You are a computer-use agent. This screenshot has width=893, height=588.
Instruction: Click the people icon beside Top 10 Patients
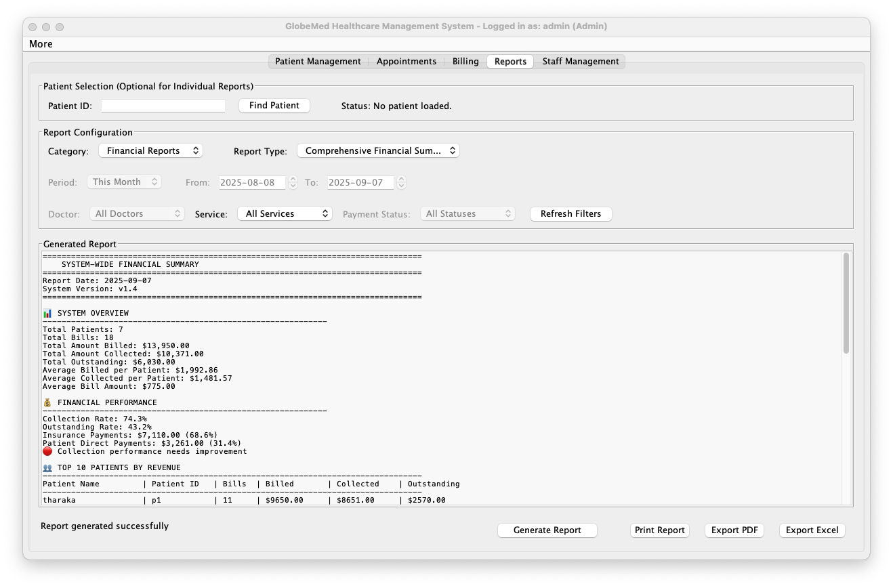click(x=47, y=468)
